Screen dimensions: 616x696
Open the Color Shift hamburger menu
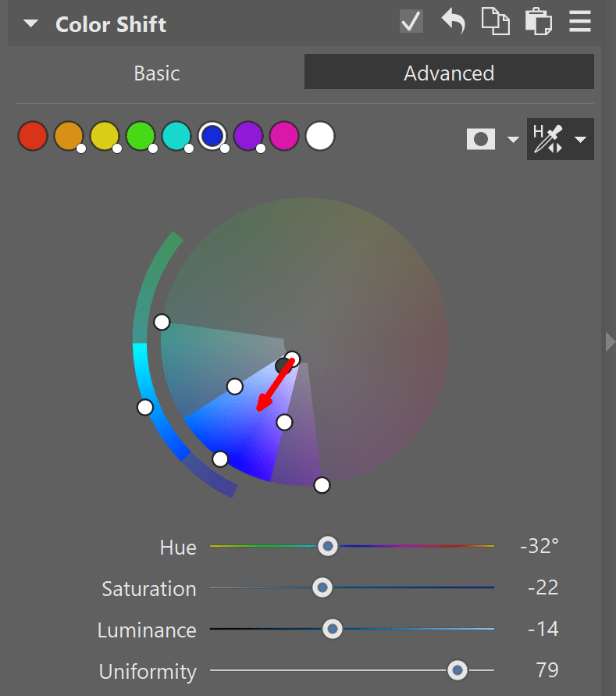click(580, 21)
